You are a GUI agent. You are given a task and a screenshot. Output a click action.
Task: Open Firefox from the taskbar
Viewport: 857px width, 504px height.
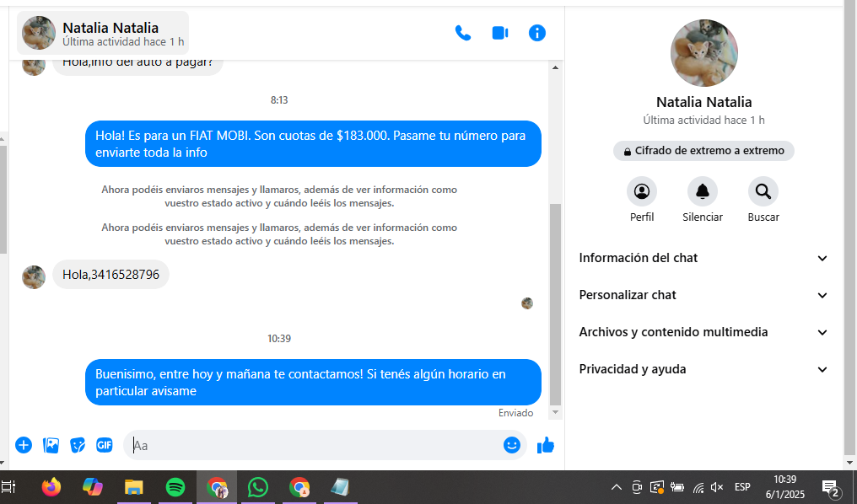[x=51, y=487]
